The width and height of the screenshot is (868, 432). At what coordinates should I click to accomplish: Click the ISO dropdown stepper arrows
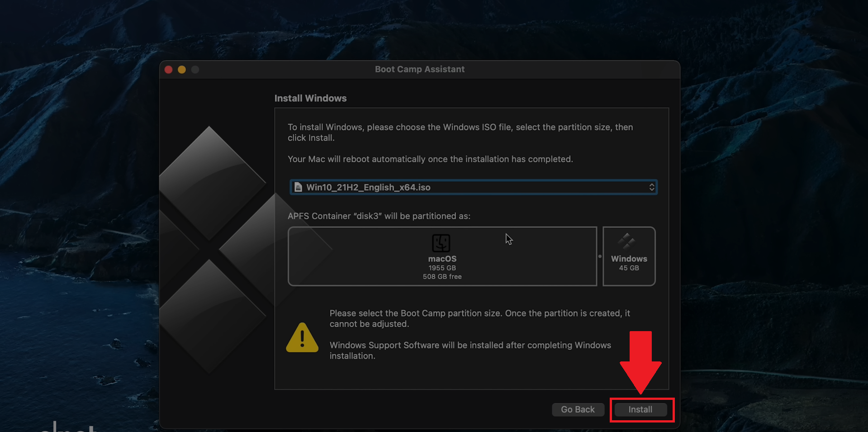pyautogui.click(x=652, y=187)
